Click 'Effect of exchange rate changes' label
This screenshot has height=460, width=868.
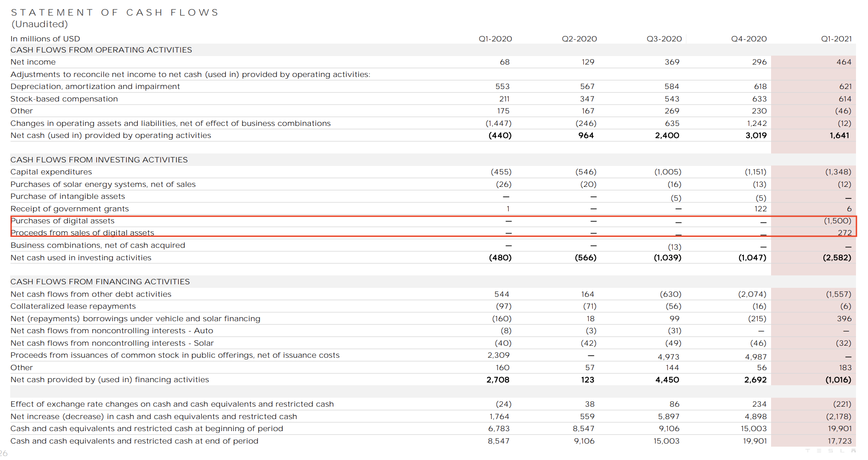[x=172, y=404]
